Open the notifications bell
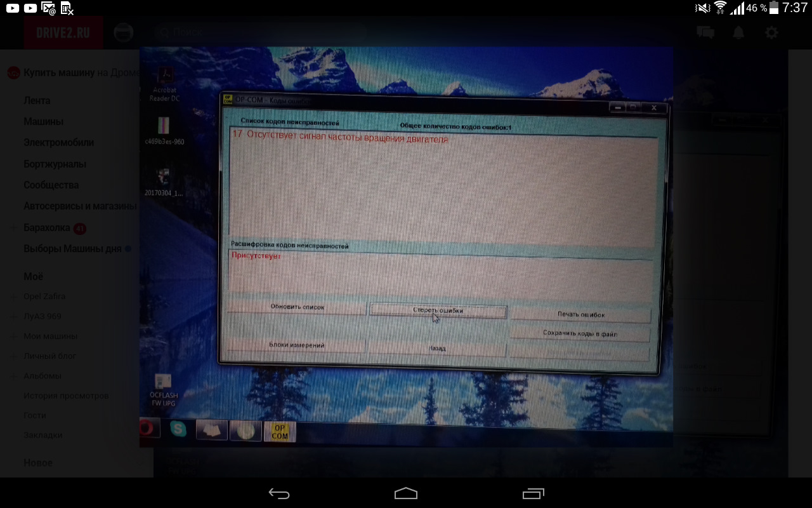The image size is (812, 508). pyautogui.click(x=738, y=33)
